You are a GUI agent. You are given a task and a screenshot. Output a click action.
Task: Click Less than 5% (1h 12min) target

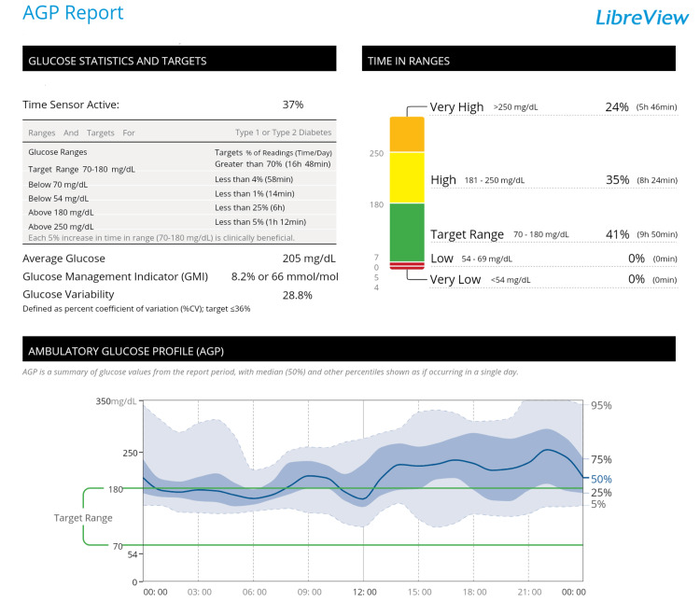(x=260, y=221)
